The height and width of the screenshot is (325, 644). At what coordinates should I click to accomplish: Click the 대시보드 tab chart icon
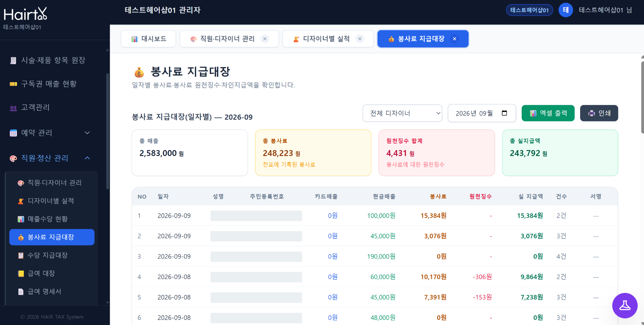135,39
